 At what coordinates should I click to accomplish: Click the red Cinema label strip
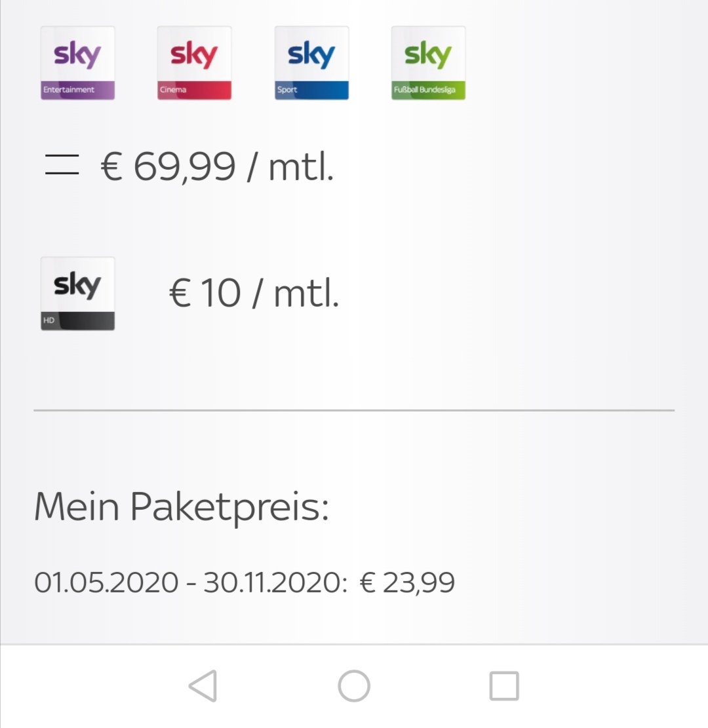[194, 90]
